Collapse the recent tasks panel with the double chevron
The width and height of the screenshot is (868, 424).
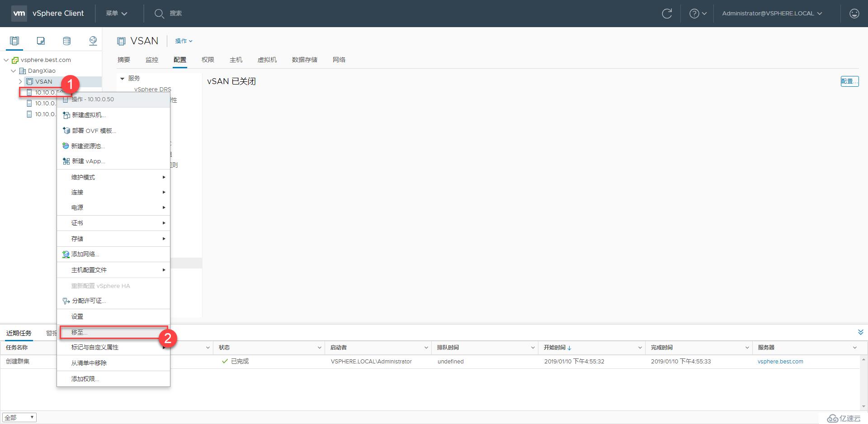pyautogui.click(x=860, y=332)
